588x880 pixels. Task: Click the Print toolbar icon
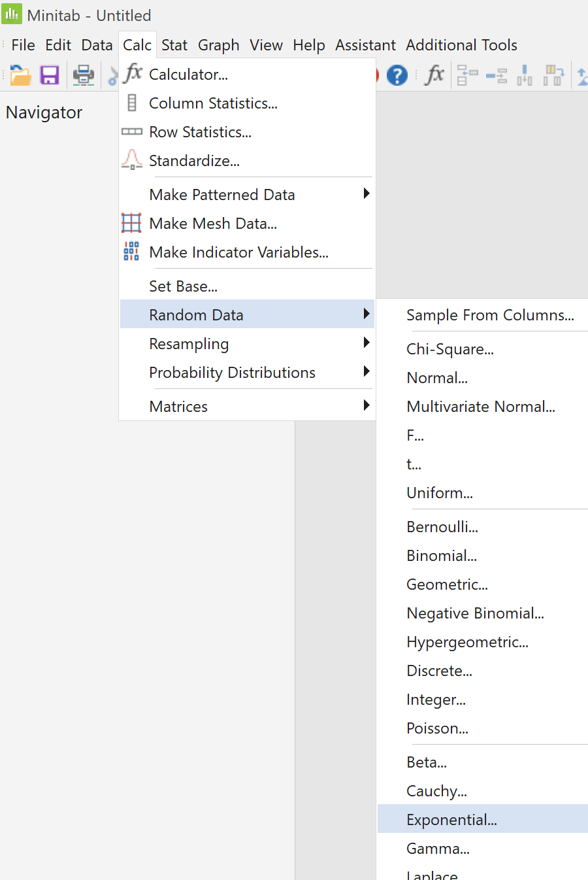click(84, 75)
